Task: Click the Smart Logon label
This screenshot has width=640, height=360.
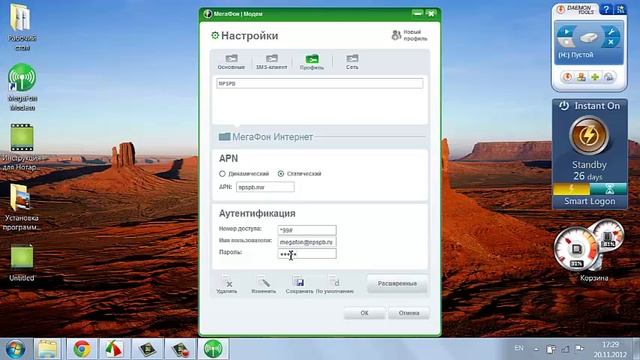Action: [x=589, y=201]
